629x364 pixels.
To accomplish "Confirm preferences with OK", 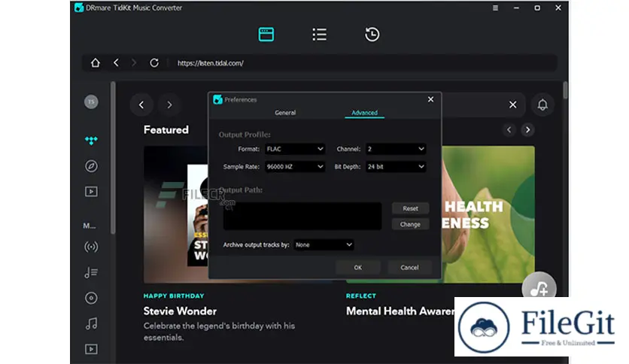I will point(358,268).
